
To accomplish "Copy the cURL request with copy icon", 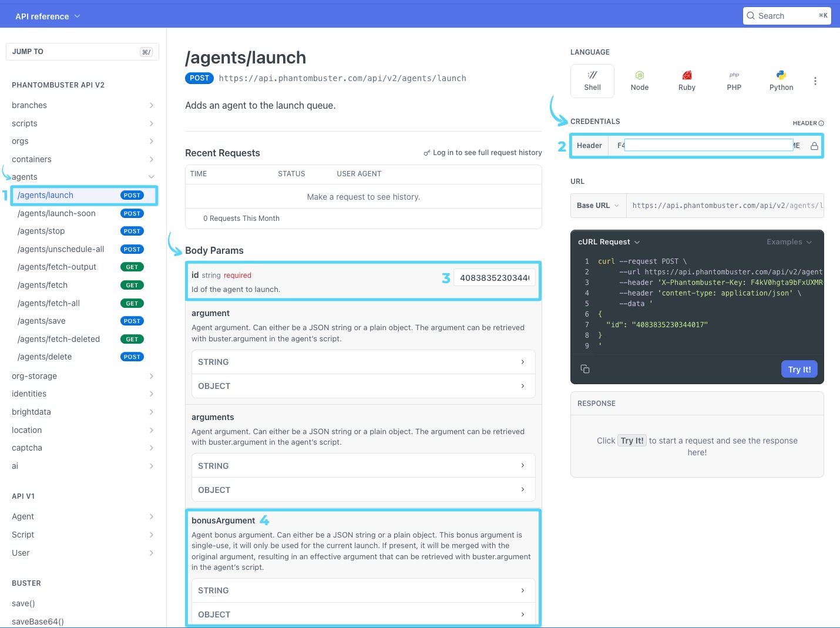I will pos(585,369).
